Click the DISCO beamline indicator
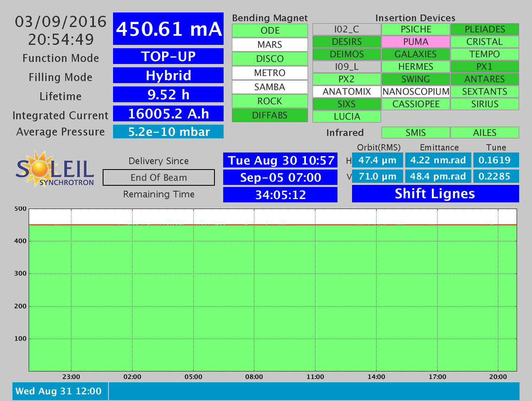The width and height of the screenshot is (532, 401). pos(270,59)
